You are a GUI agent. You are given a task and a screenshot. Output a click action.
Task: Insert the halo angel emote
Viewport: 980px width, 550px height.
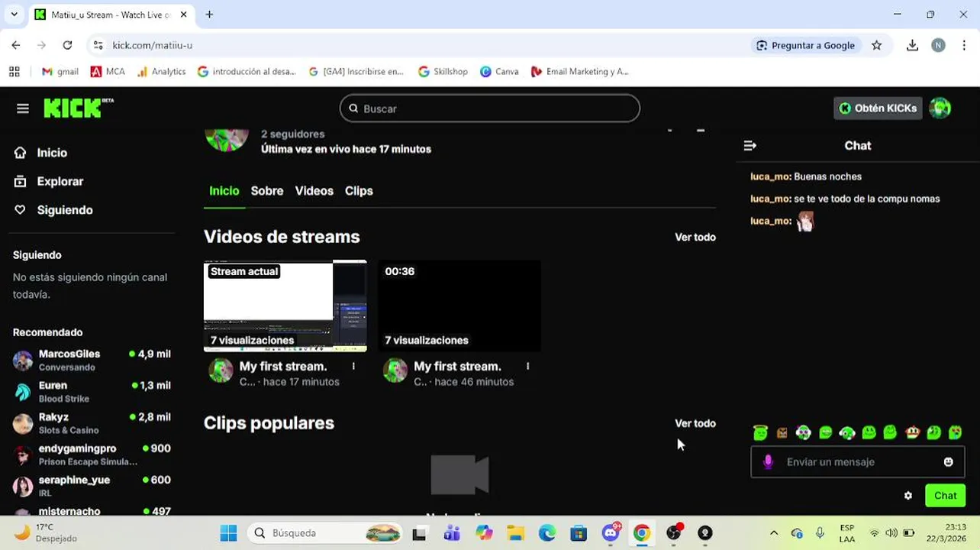[x=760, y=432]
